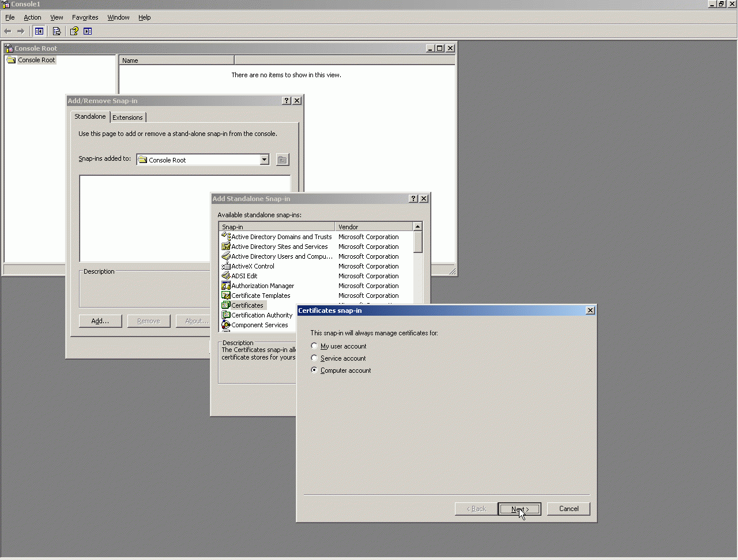738x560 pixels.
Task: Click the folder-up button beside Snap-ins dropdown
Action: click(282, 160)
